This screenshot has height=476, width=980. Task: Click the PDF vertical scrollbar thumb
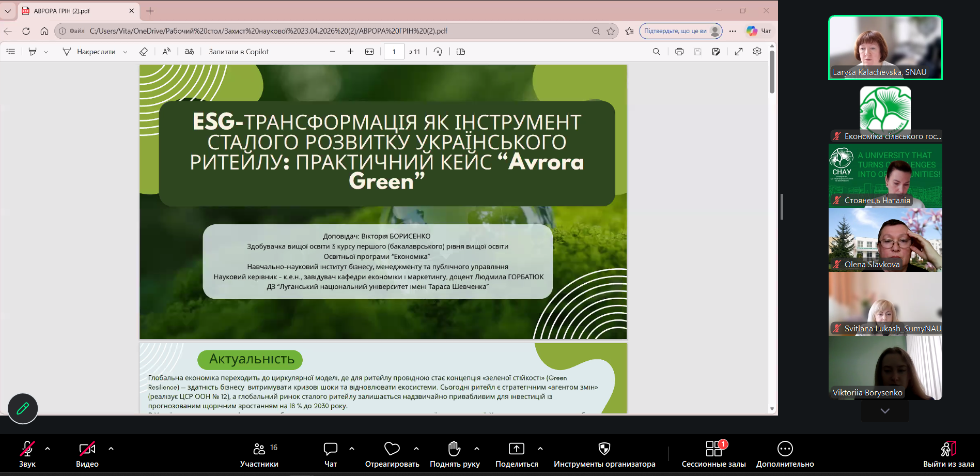772,72
